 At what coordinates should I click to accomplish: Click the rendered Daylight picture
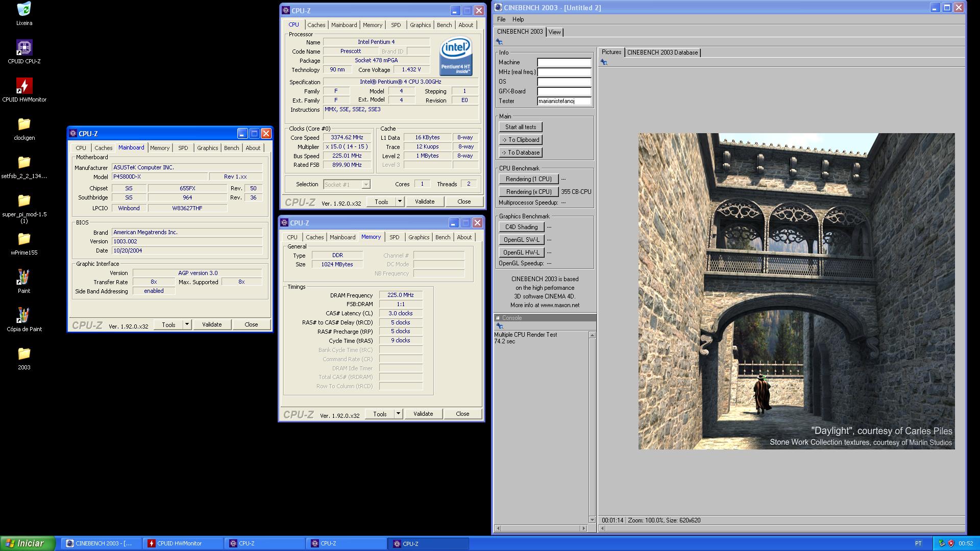point(796,291)
